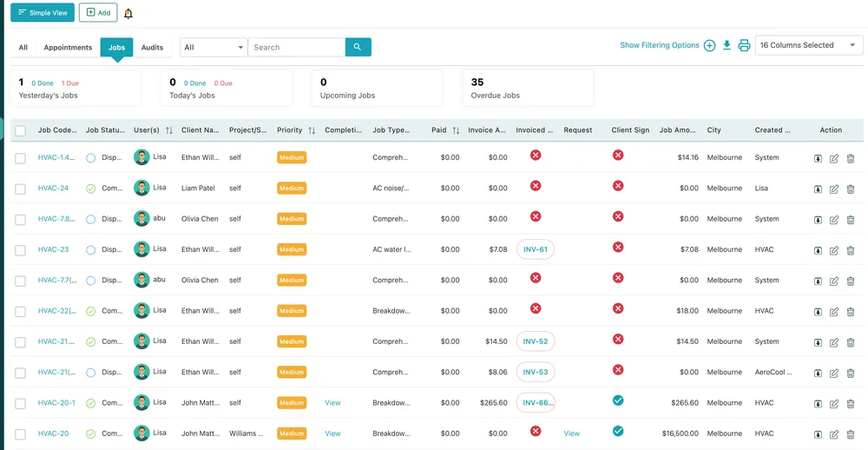
Task: Download icon in the HVAC-20-1 row
Action: click(x=818, y=404)
